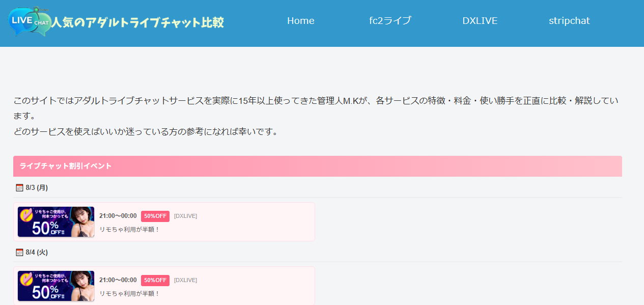
Task: Click the 50%OFF badge in the 8/4 event
Action: coord(155,280)
